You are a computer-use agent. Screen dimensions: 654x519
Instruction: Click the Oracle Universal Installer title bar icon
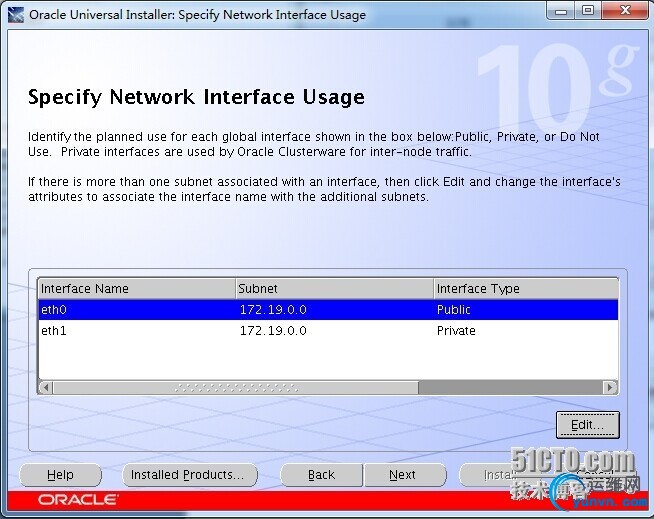coord(15,15)
